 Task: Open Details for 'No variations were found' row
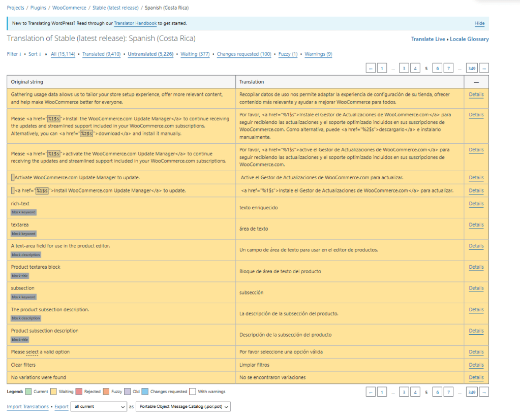(x=476, y=377)
